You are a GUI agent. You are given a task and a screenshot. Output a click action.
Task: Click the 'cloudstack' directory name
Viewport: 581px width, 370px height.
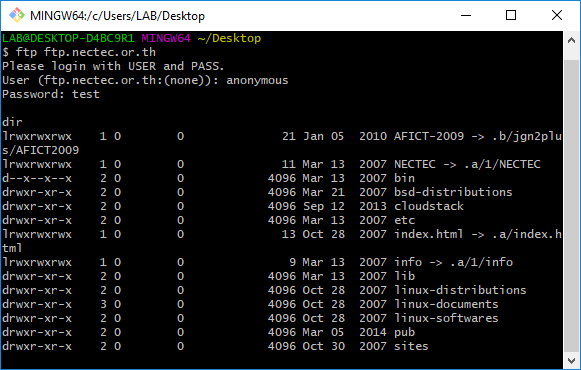click(429, 206)
